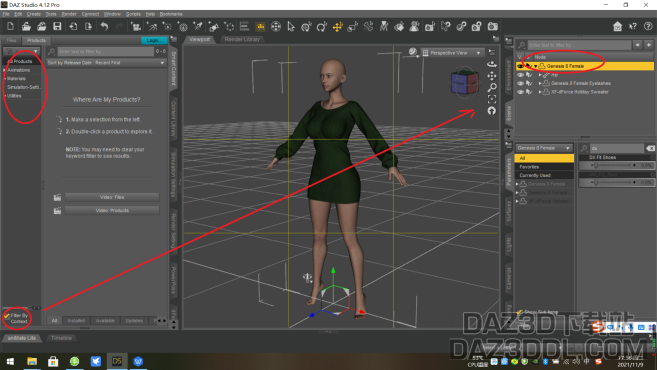Viewport: 657px width, 370px height.
Task: Toggle Filter By Context checkbox
Action: (x=7, y=316)
